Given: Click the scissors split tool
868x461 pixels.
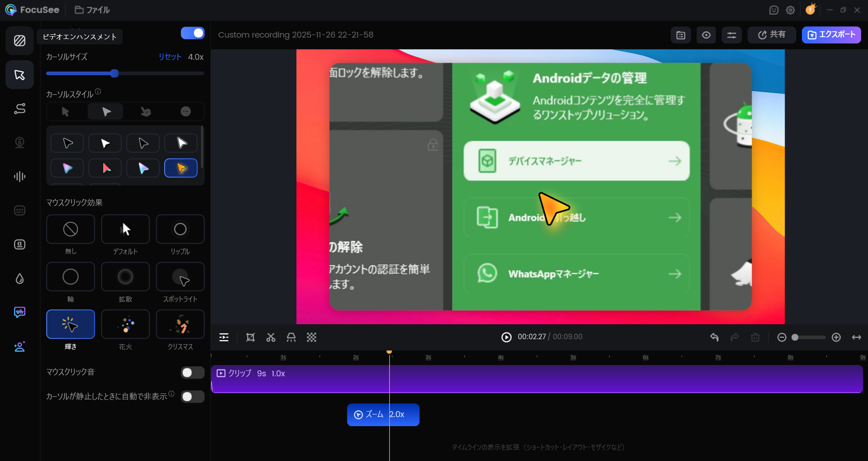Looking at the screenshot, I should click(x=271, y=337).
